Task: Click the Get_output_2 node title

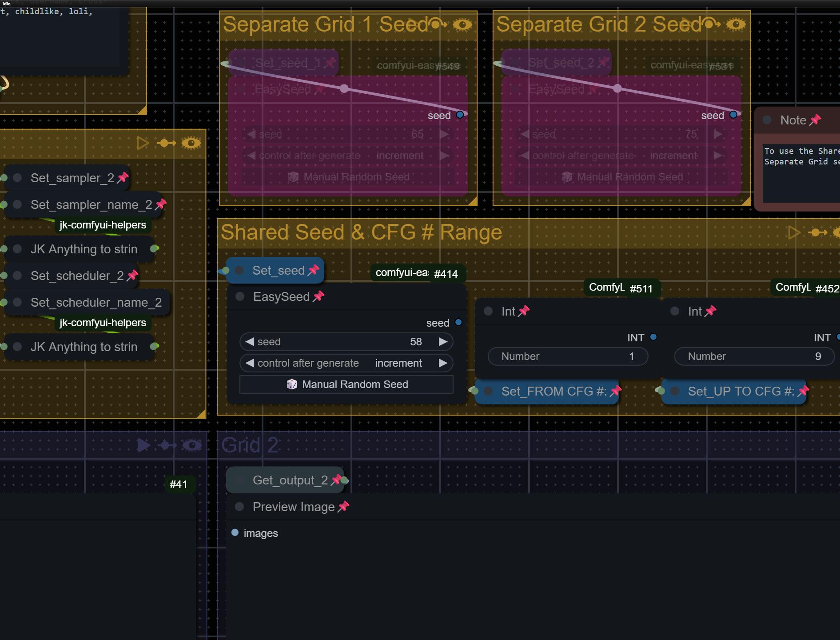Action: (x=290, y=480)
